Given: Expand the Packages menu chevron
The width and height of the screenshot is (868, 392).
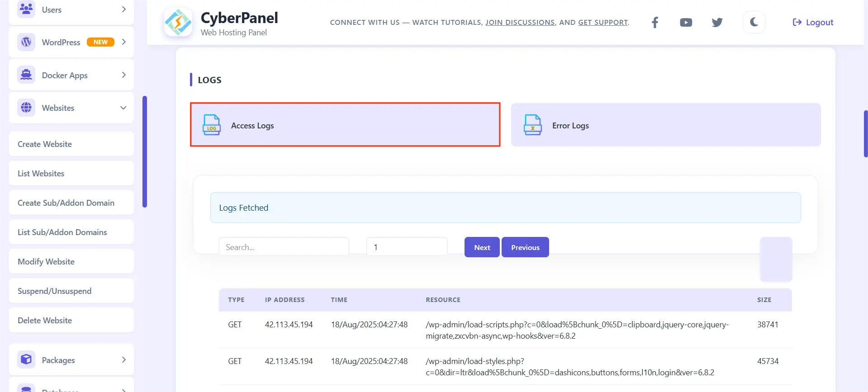Looking at the screenshot, I should pyautogui.click(x=123, y=360).
